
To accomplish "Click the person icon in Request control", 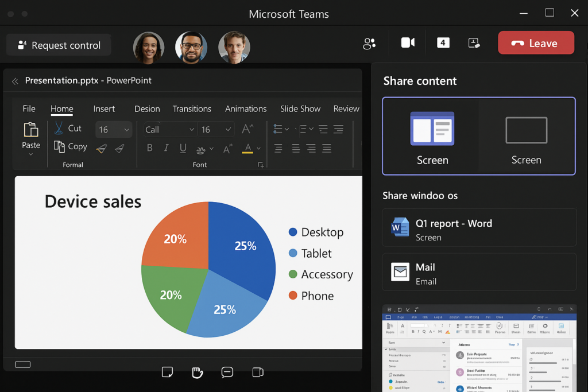I will click(x=22, y=45).
